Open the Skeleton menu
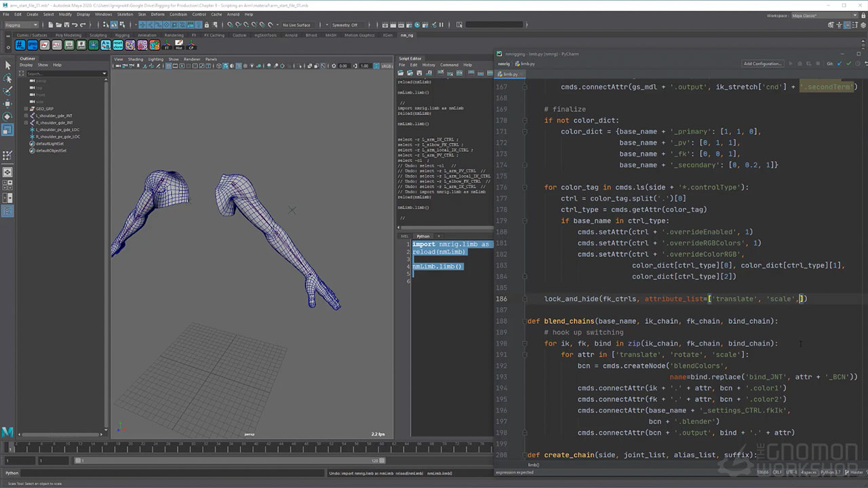 tap(125, 14)
